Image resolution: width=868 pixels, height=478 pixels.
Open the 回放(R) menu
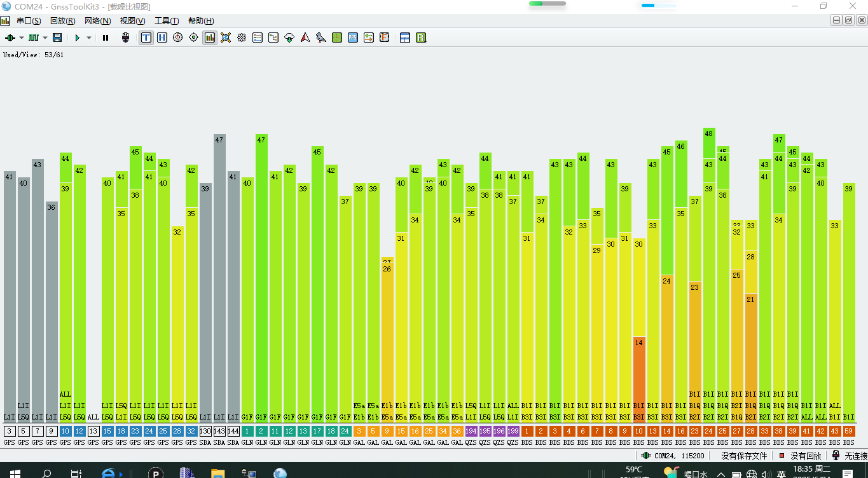pos(62,21)
